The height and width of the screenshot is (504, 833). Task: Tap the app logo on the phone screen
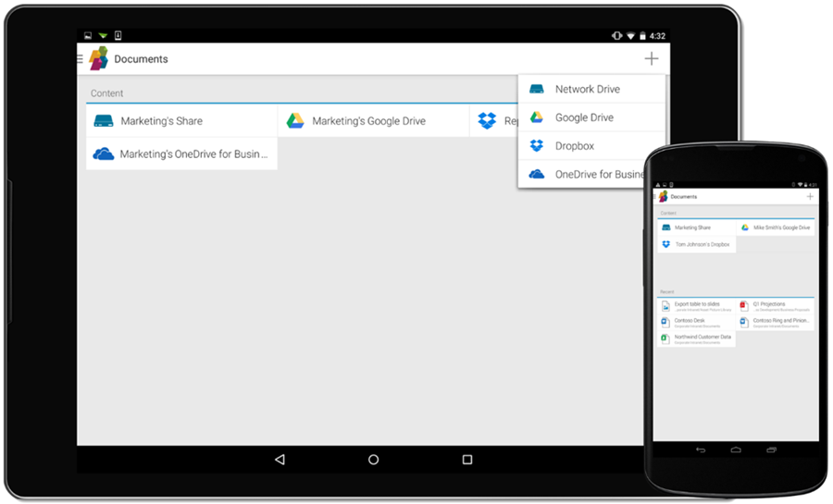663,196
